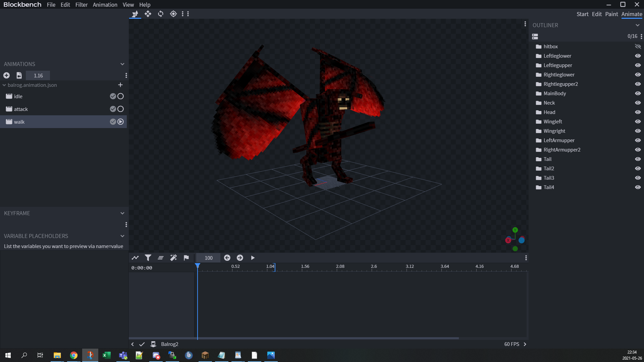The width and height of the screenshot is (644, 362).
Task: Switch to the Edit mode tab
Action: click(597, 14)
